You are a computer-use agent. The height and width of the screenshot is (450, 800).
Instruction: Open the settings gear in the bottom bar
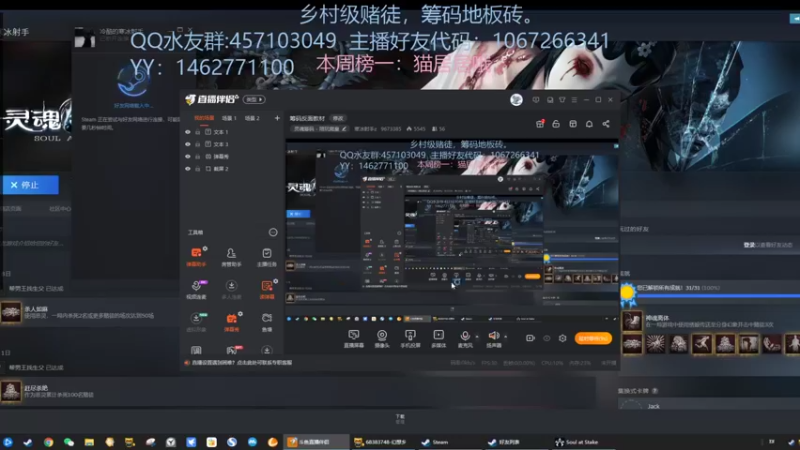[x=562, y=338]
